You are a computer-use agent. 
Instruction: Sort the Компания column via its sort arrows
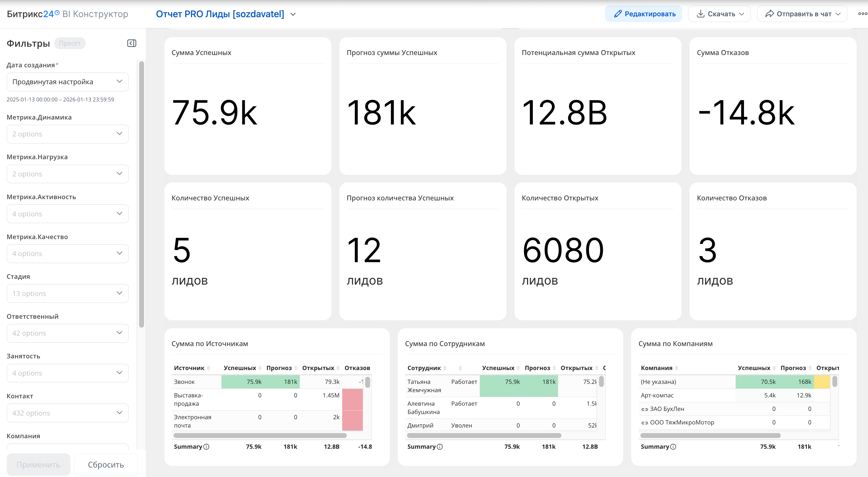click(x=677, y=368)
